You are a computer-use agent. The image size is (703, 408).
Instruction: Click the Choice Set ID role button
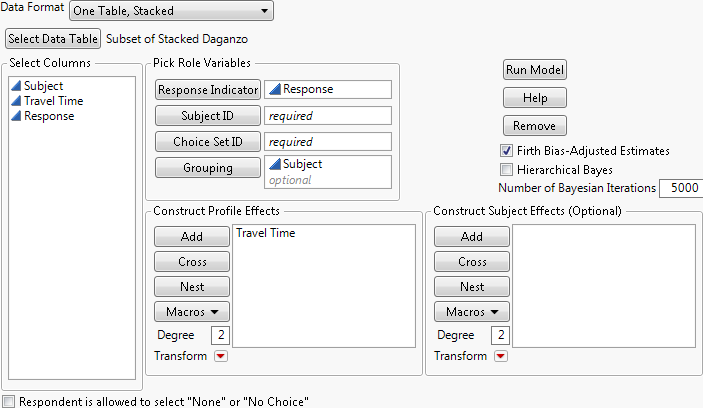[x=207, y=142]
